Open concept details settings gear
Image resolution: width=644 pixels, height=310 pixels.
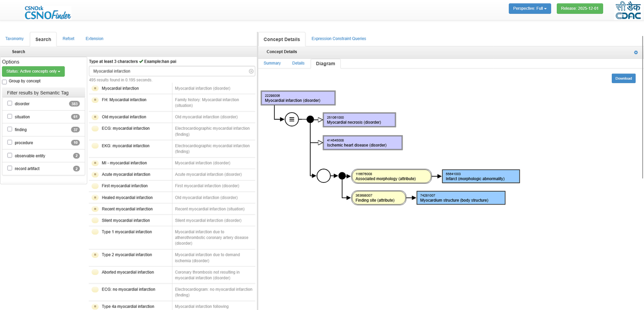[x=636, y=52]
